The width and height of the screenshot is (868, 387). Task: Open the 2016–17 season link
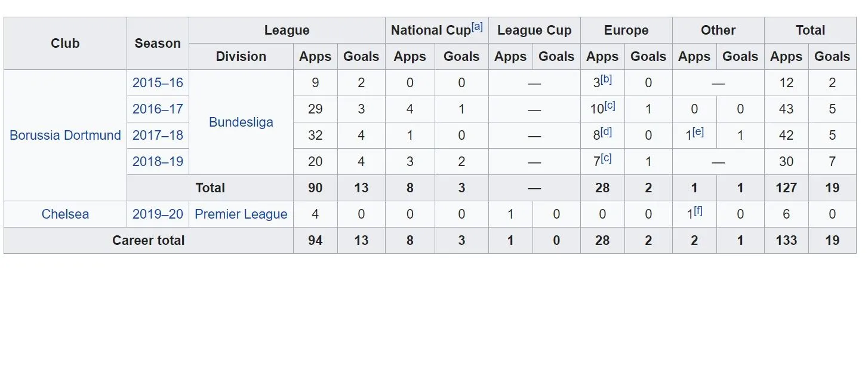click(158, 109)
